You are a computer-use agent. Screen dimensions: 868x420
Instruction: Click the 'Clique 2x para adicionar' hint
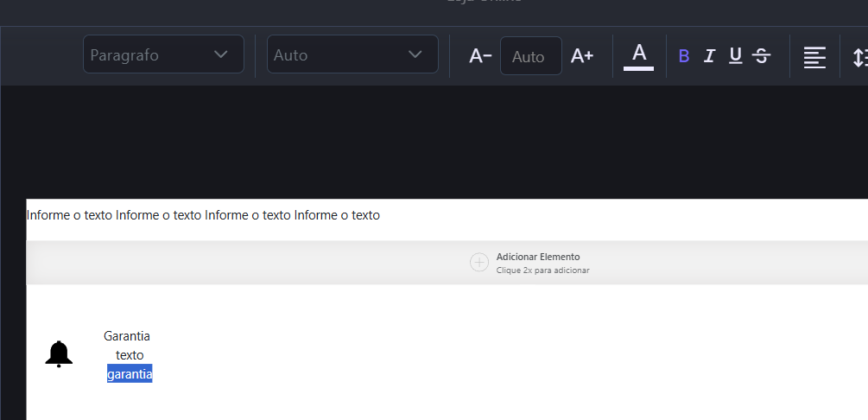tap(542, 270)
